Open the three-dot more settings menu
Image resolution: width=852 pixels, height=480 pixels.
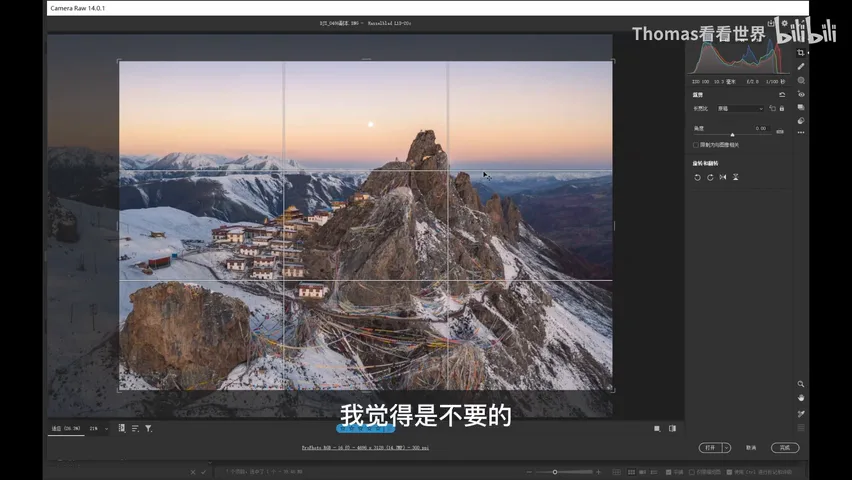point(801,133)
